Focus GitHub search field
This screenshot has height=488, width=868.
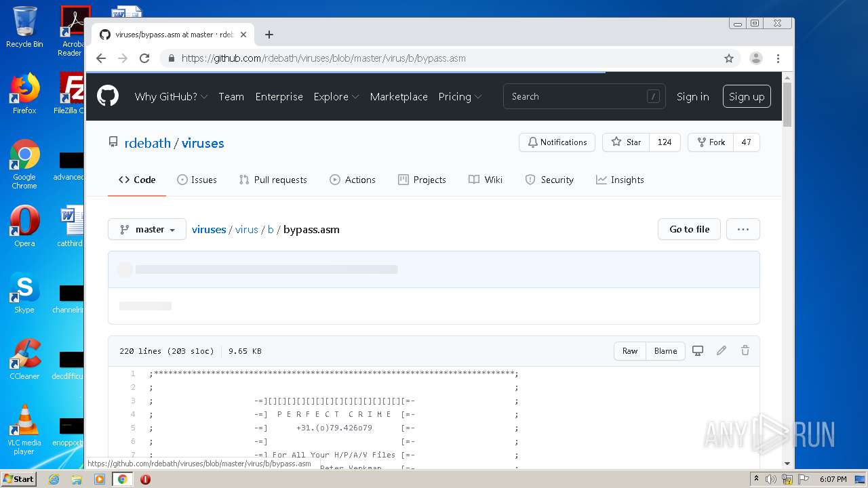click(584, 96)
